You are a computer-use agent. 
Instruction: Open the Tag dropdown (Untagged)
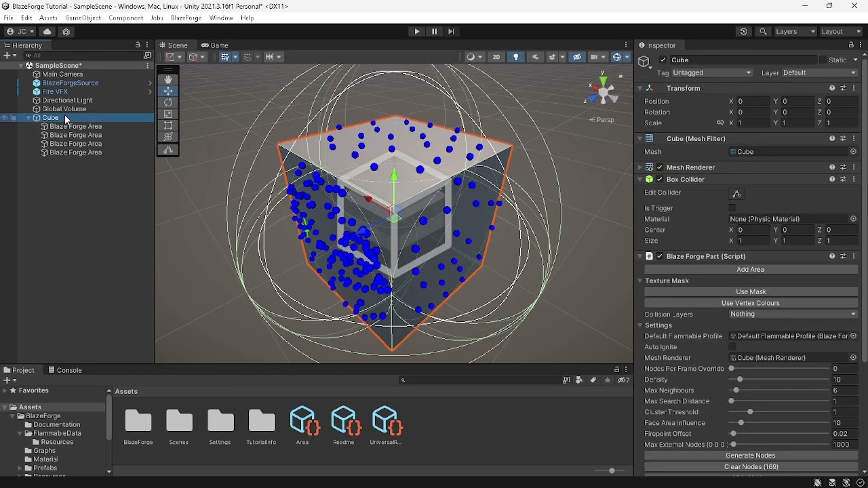[x=713, y=73]
